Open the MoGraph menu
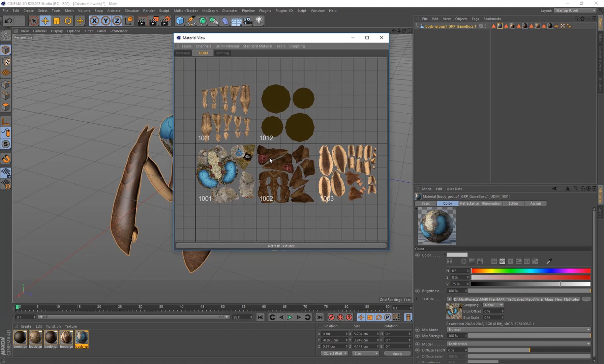604x364 pixels. (210, 10)
